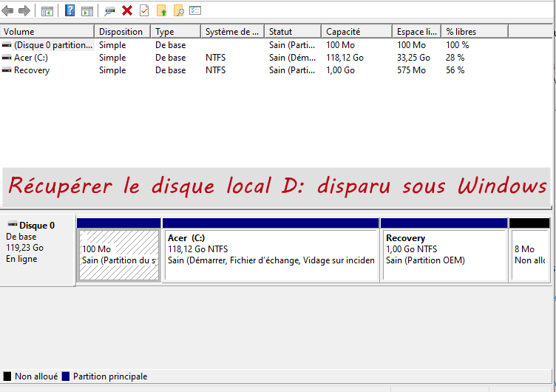Click the 1,00 Go capacity cell
Viewport: 556px width, 392px height.
pyautogui.click(x=340, y=70)
